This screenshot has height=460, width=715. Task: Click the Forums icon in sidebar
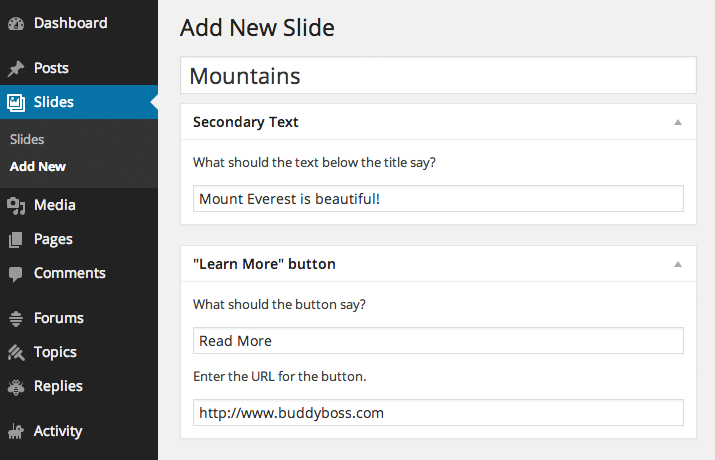pyautogui.click(x=16, y=319)
